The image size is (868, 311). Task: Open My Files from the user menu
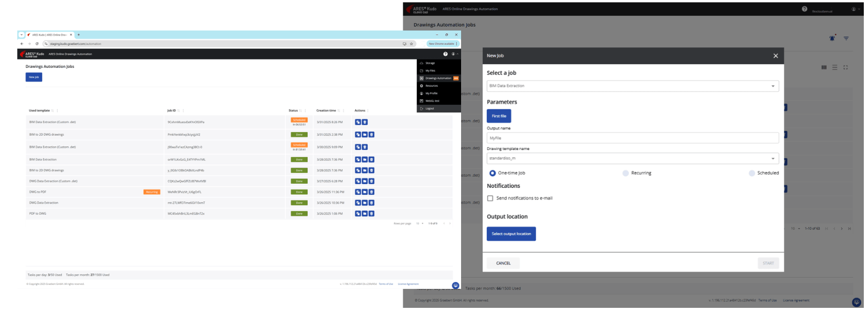pyautogui.click(x=438, y=71)
